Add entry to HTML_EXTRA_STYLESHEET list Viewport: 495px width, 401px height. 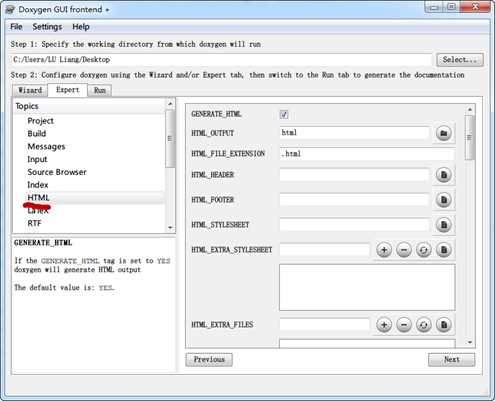tap(384, 250)
